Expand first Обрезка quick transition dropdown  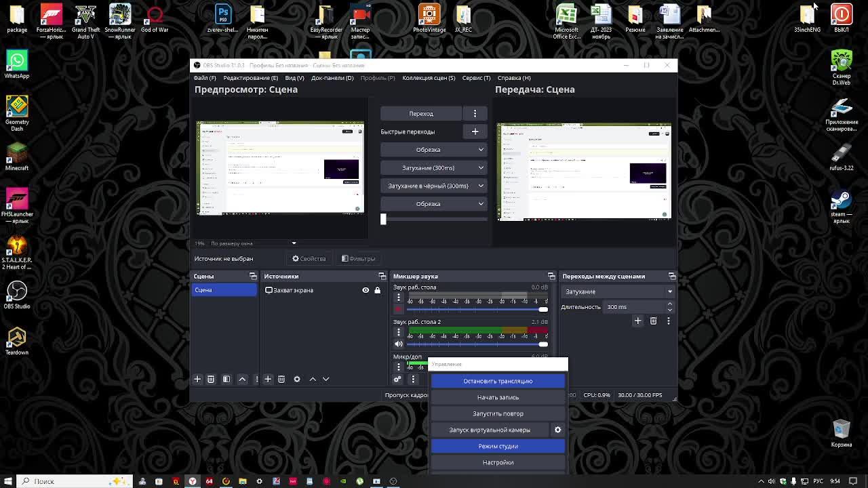click(481, 150)
